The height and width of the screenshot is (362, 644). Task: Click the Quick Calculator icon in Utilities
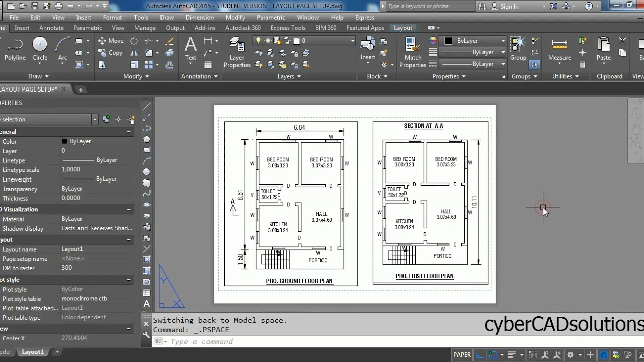tap(583, 64)
